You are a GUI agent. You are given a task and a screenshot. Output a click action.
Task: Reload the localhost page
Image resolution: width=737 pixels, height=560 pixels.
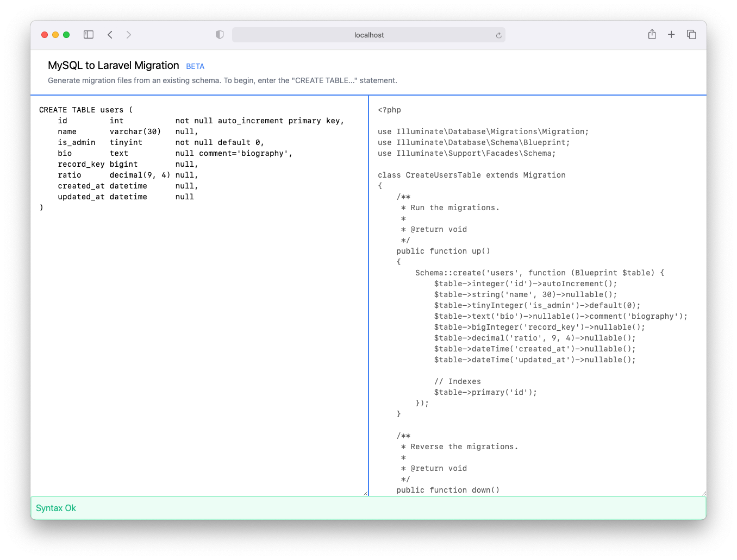pos(498,35)
